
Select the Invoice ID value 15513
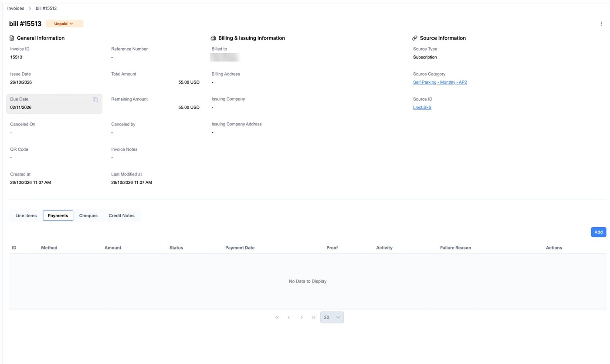coord(16,57)
